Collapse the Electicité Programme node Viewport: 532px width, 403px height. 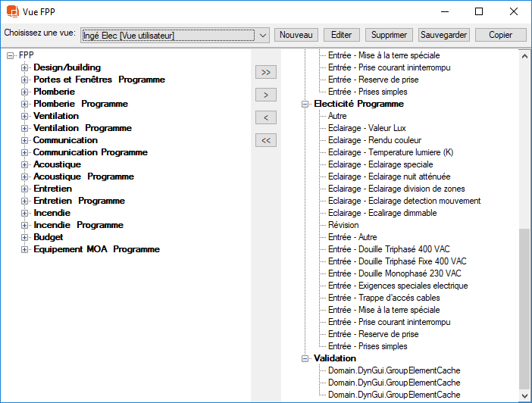point(305,104)
